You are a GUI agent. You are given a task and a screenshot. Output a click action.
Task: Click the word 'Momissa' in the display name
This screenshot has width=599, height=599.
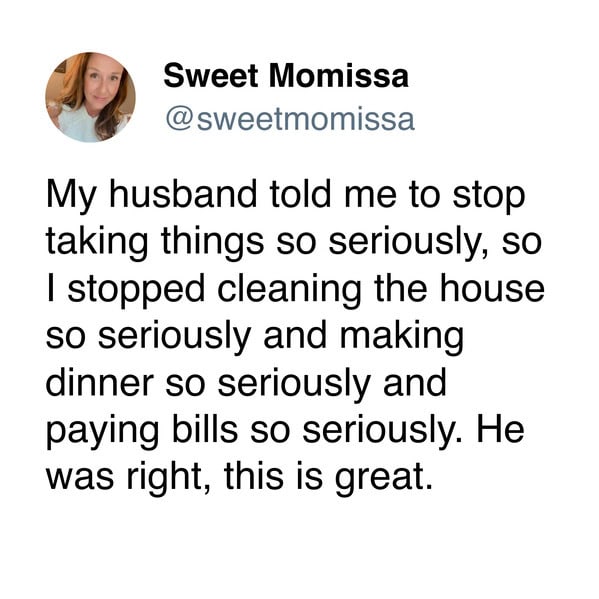[339, 76]
